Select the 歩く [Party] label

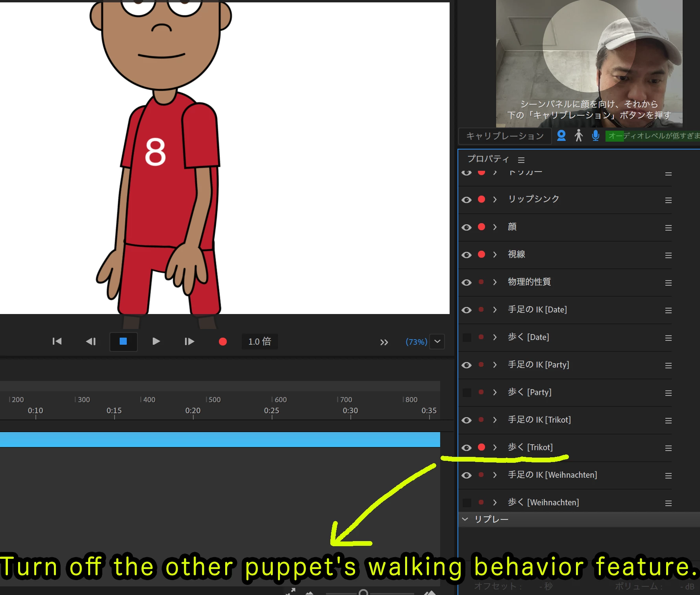(x=530, y=392)
